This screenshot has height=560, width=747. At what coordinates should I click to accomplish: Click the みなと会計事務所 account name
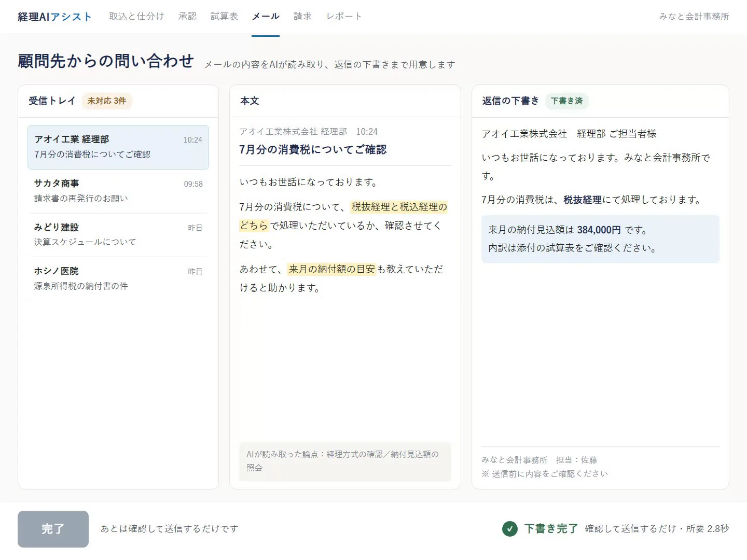(694, 17)
